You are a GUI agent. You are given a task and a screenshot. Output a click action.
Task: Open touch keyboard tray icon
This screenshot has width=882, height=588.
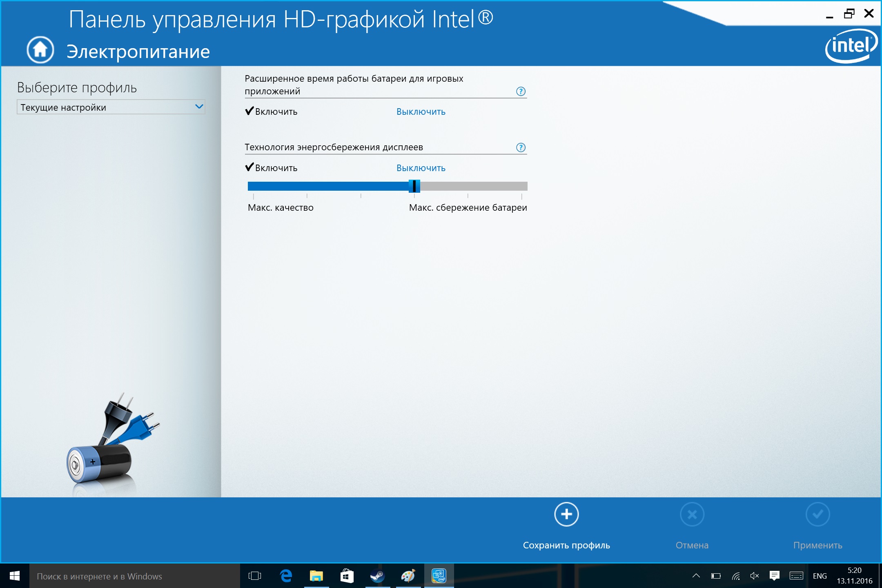796,576
